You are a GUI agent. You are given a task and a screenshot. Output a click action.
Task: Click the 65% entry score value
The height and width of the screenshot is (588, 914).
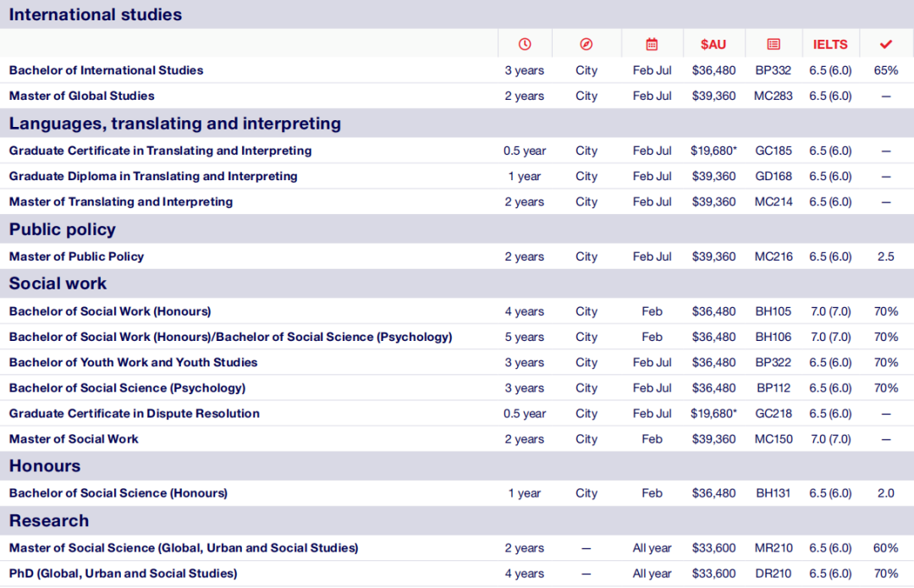click(x=886, y=70)
